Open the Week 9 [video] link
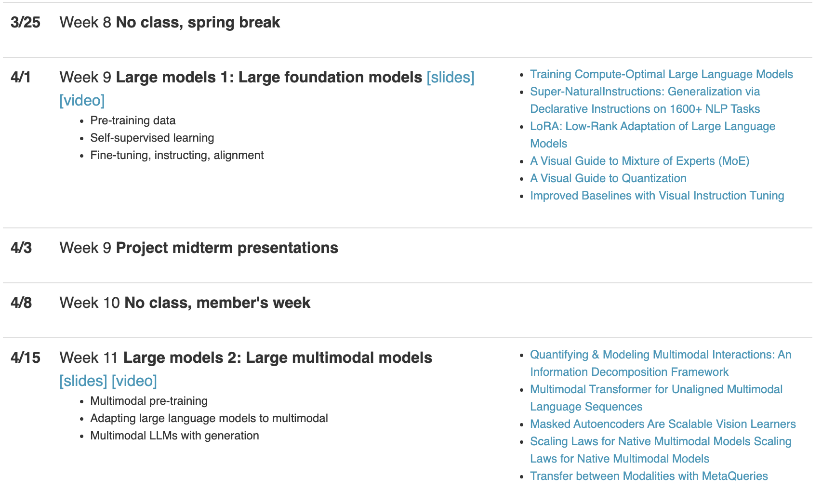 coord(82,100)
